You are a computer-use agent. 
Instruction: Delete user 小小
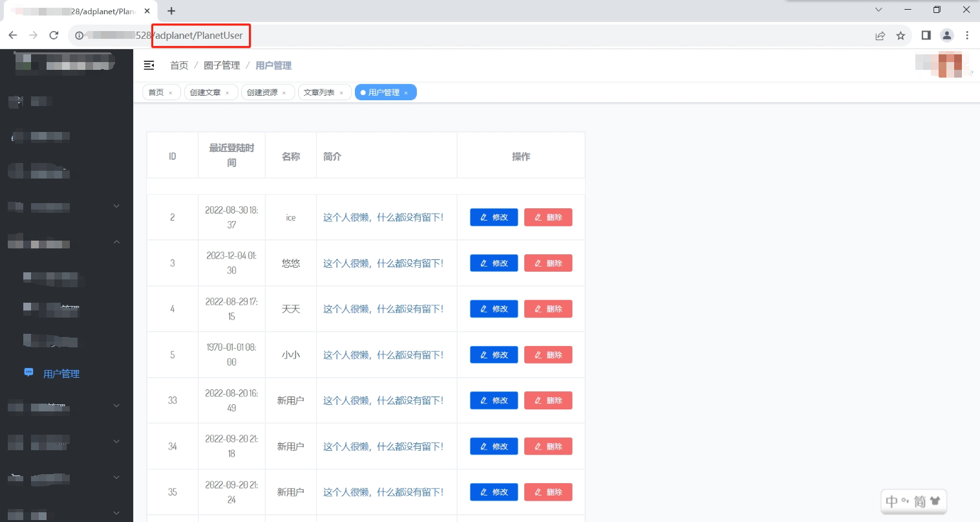pos(548,355)
